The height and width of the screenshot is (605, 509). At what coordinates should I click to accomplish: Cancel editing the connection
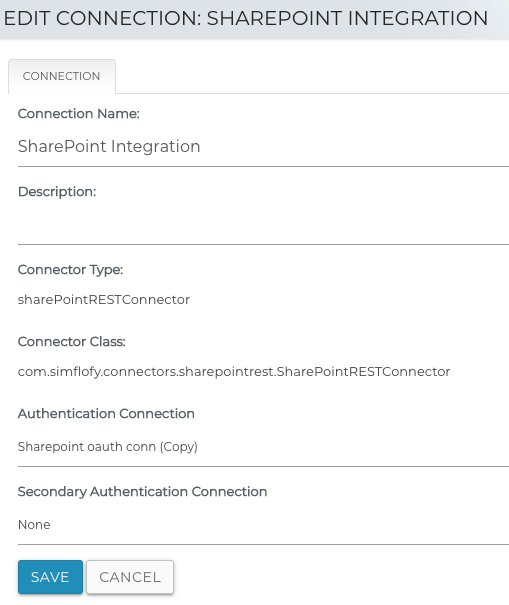(130, 577)
